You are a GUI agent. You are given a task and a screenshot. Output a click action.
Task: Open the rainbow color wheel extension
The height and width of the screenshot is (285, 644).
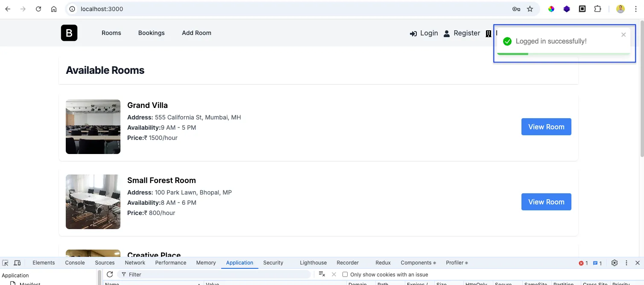[551, 9]
